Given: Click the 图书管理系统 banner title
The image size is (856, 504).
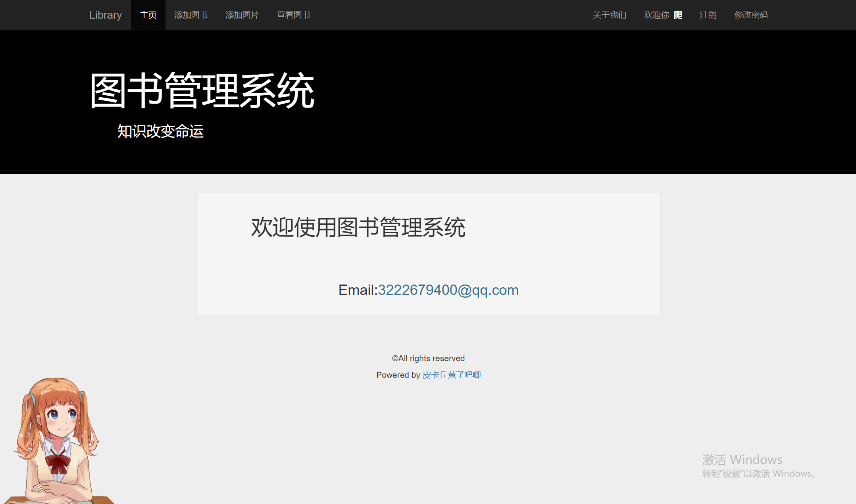Looking at the screenshot, I should click(202, 91).
